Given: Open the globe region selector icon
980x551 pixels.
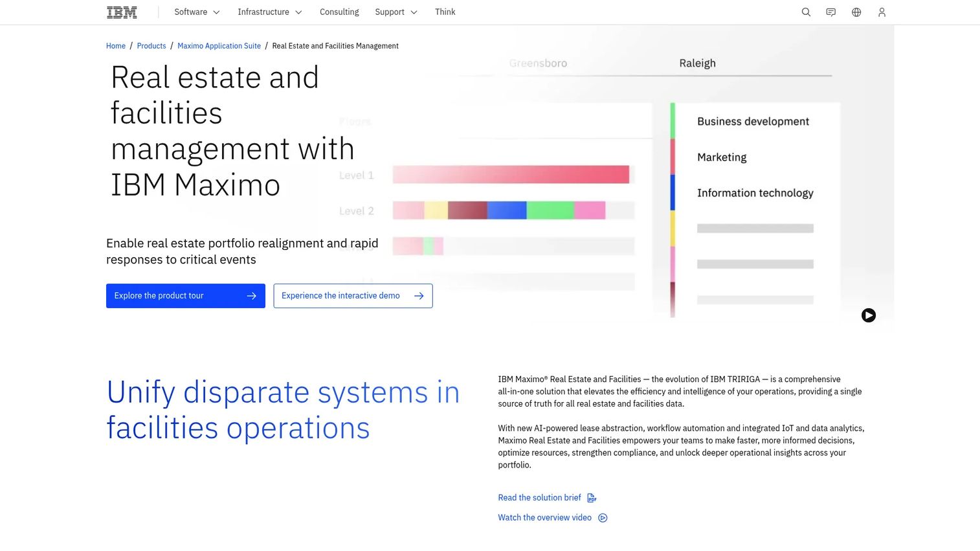Looking at the screenshot, I should click(x=856, y=12).
